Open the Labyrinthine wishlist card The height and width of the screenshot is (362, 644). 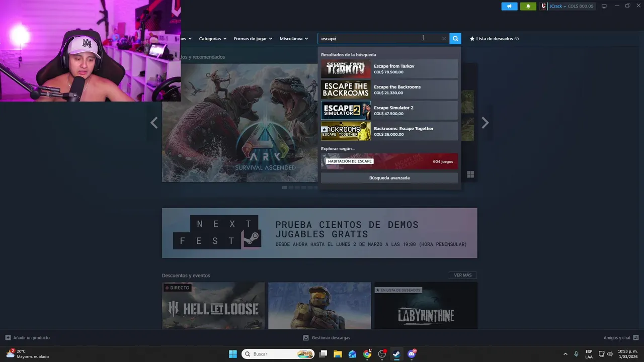pos(426,306)
